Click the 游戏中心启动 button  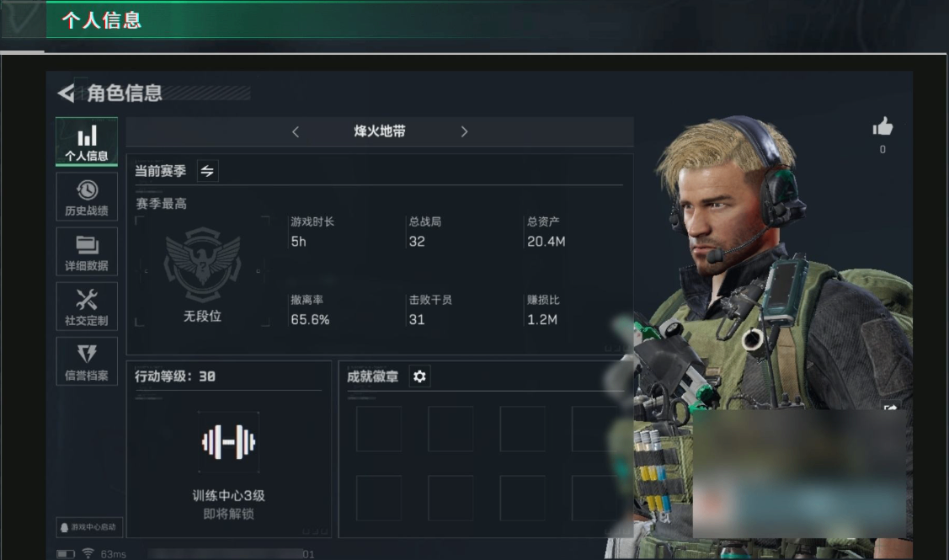pos(89,527)
